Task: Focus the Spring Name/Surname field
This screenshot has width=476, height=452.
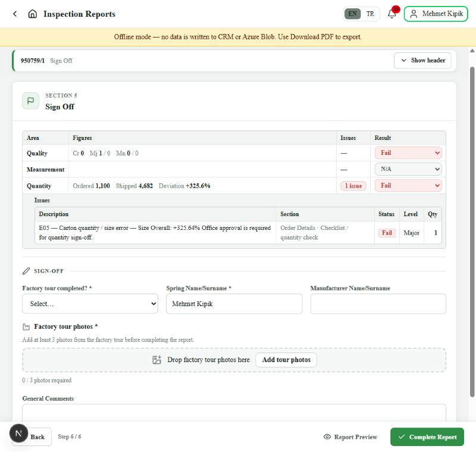Action: (234, 304)
